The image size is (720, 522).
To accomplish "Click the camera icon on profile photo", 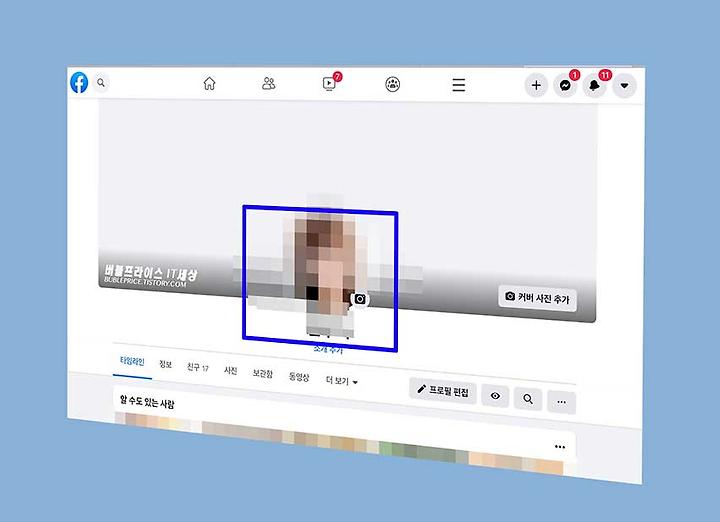I will tap(360, 299).
